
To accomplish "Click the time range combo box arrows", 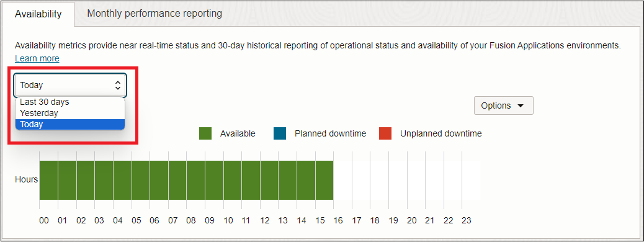I will point(117,86).
